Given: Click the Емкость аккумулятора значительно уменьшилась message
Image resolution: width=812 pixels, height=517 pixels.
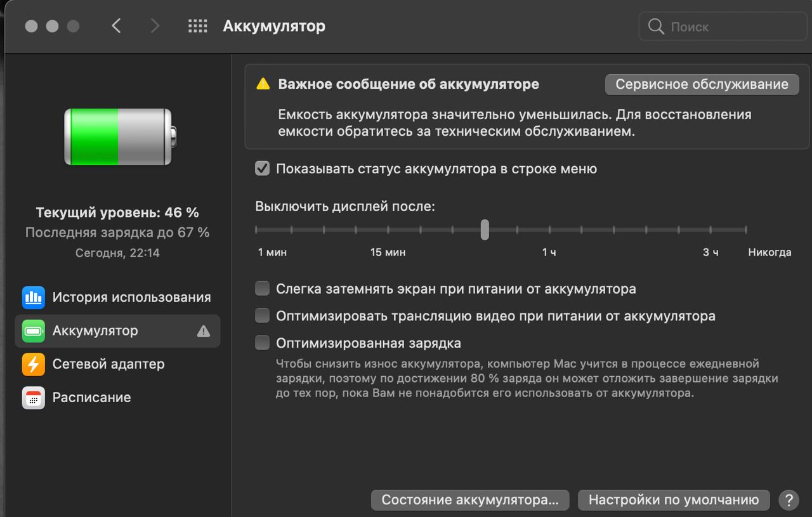Looking at the screenshot, I should point(514,123).
